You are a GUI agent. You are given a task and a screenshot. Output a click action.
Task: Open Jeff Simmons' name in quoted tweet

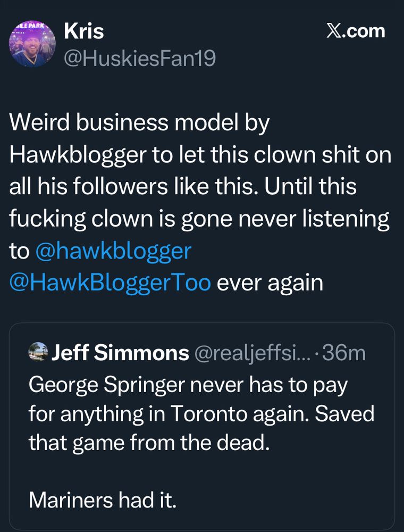click(120, 353)
